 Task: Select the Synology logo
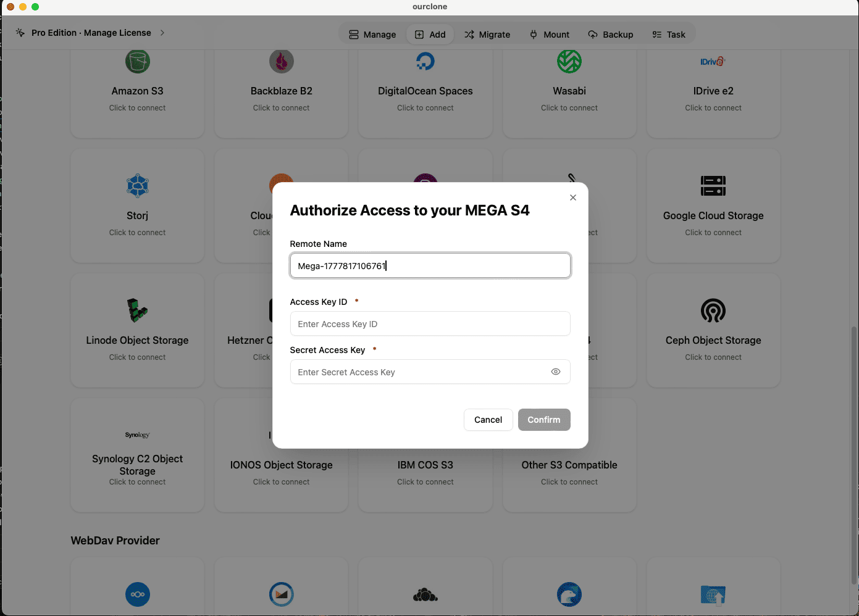138,435
